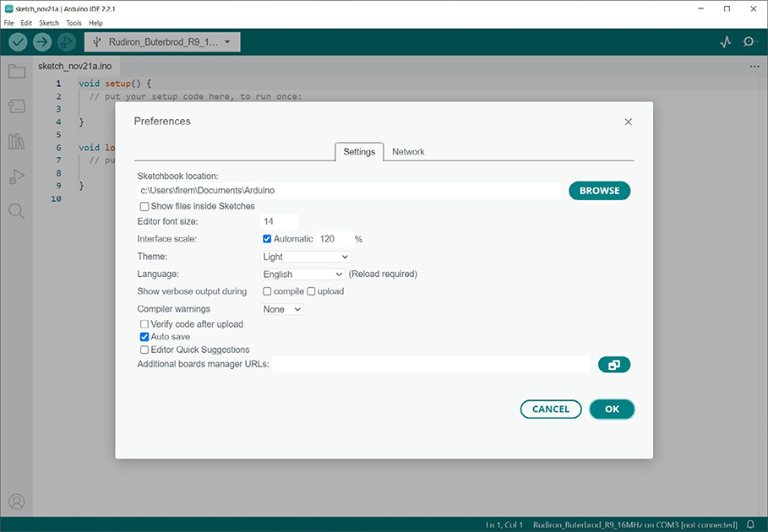Click the BROWSE button

pos(600,191)
